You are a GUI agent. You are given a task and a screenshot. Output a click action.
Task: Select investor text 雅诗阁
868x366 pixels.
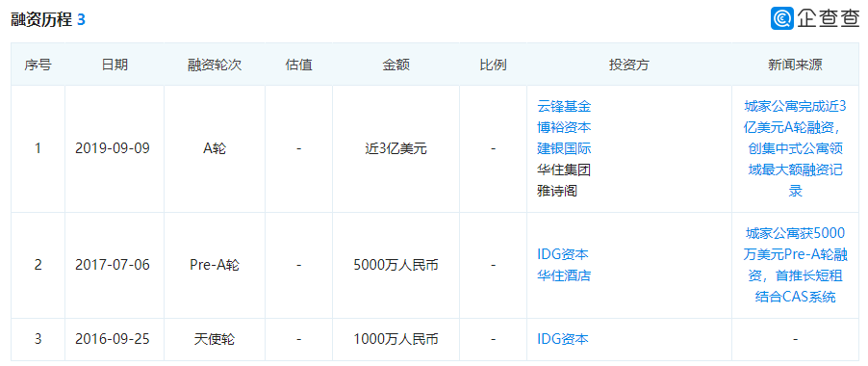click(557, 191)
